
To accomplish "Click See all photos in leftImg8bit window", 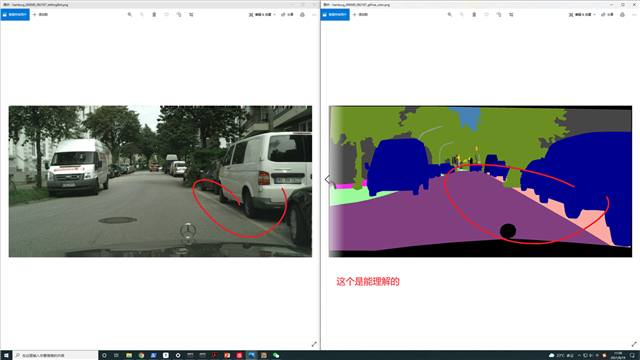I will click(x=15, y=15).
